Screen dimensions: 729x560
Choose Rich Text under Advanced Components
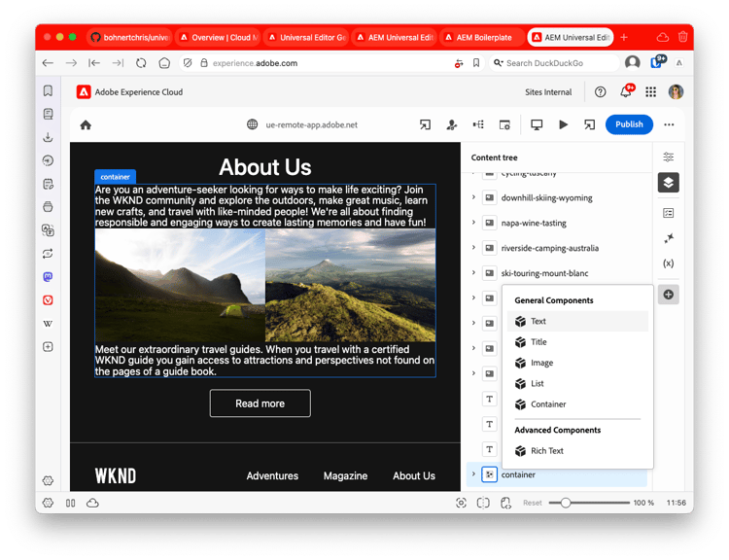(547, 451)
